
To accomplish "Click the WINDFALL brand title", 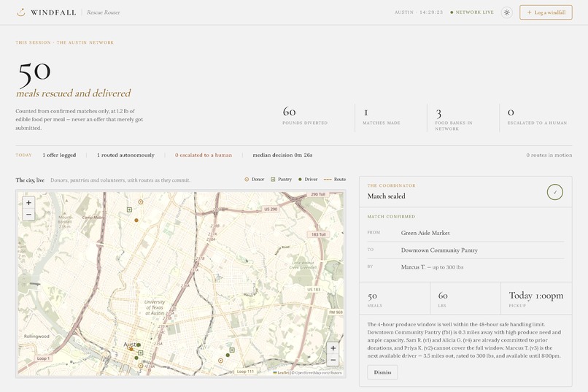I will coord(53,12).
